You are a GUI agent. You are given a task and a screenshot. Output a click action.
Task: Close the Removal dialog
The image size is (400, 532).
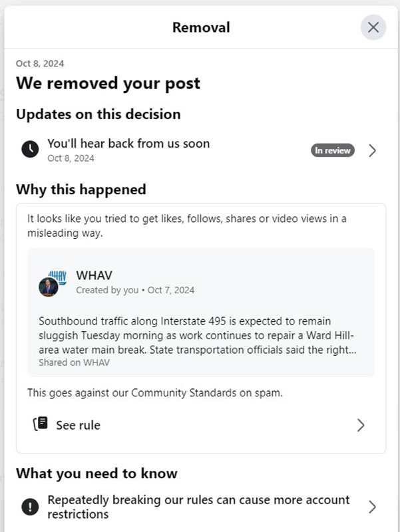coord(373,27)
